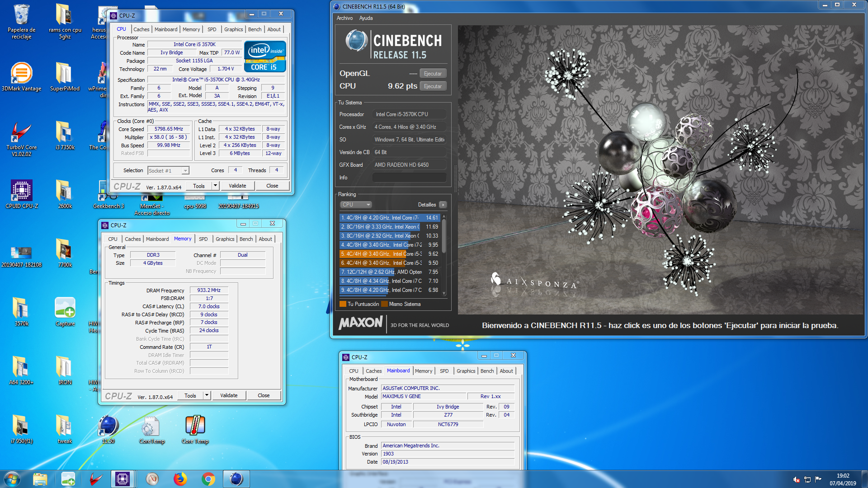Click the Core Speed value 5798.65 MHz
868x488 pixels.
(x=169, y=129)
